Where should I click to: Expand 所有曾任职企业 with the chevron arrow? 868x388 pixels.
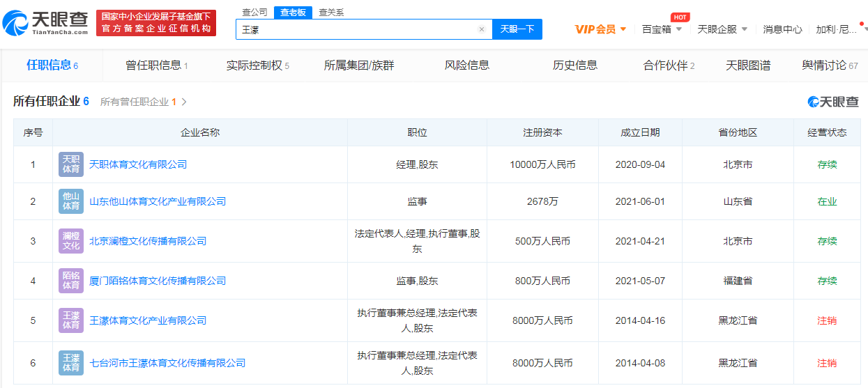tap(184, 102)
